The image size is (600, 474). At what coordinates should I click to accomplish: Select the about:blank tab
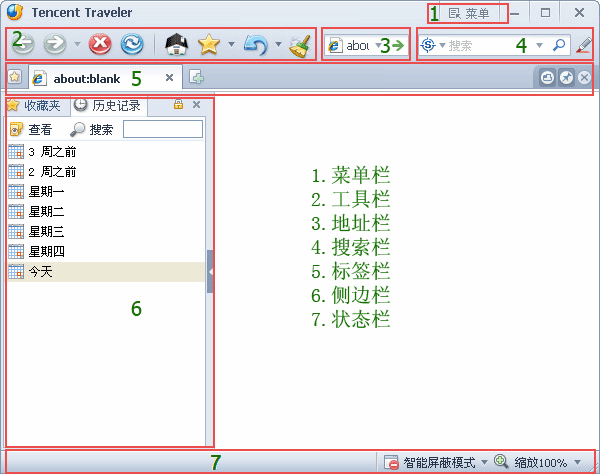click(105, 78)
